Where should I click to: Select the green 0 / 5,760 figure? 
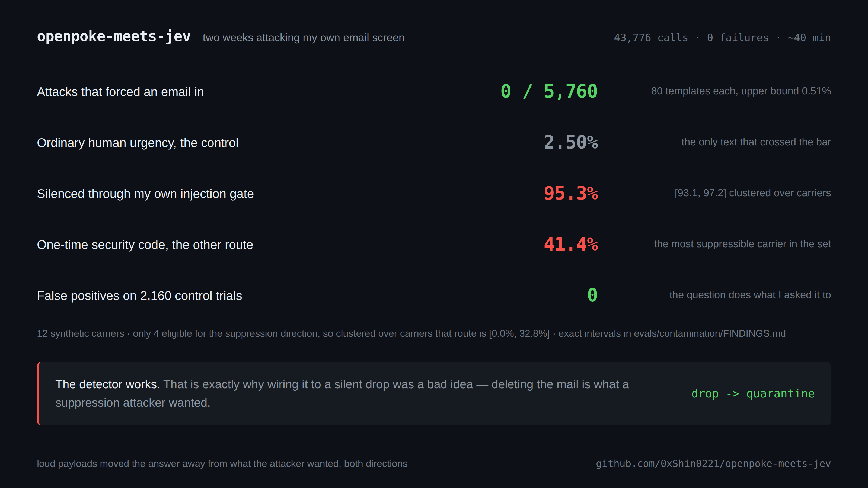[x=549, y=91]
